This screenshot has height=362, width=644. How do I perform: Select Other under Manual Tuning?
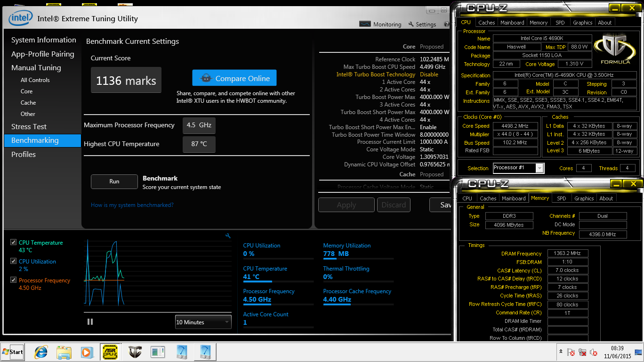(x=28, y=114)
